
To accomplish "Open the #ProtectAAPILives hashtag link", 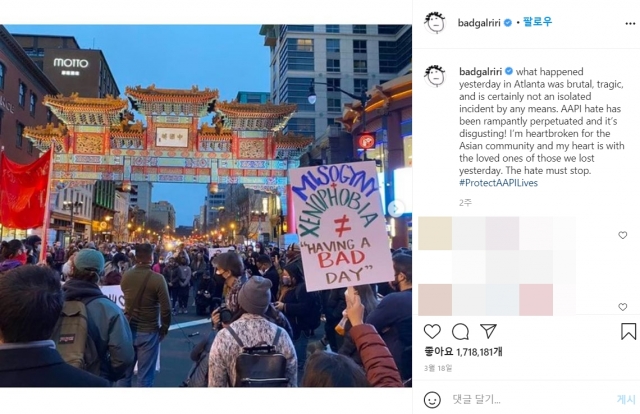I will click(498, 183).
